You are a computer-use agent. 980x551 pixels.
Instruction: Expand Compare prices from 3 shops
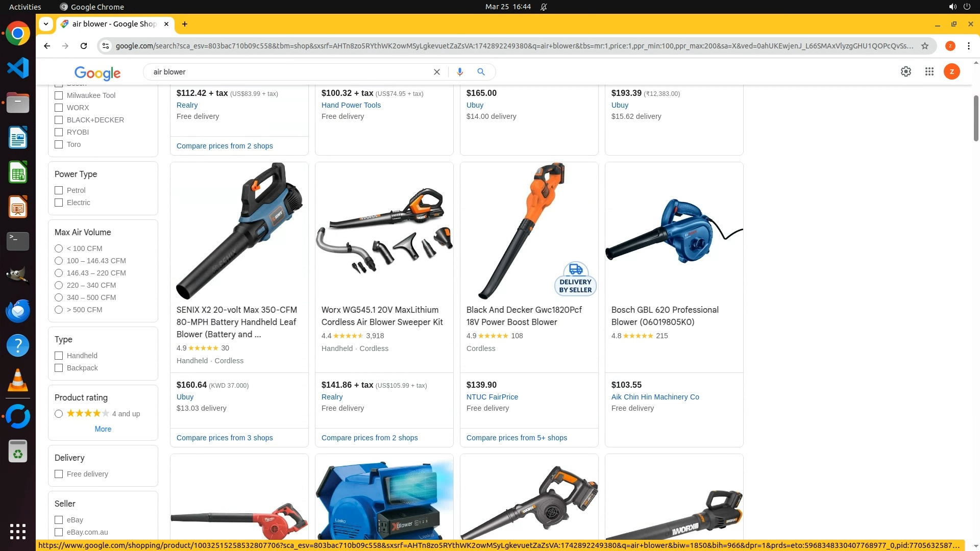pyautogui.click(x=225, y=438)
